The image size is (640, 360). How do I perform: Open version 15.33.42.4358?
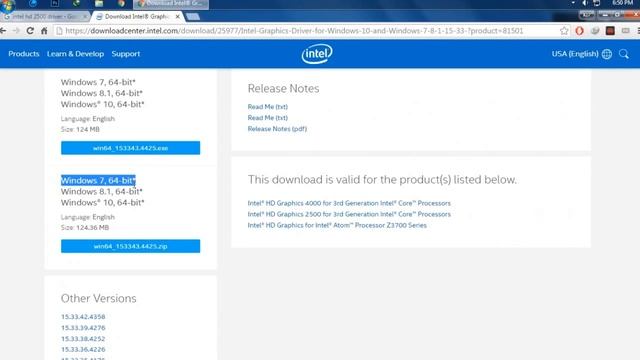coord(83,317)
